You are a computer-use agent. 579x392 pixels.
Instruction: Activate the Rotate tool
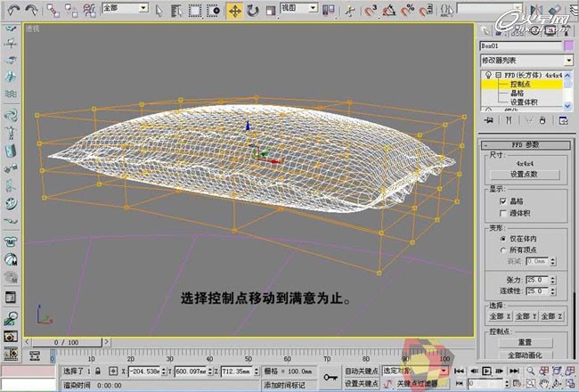point(253,11)
